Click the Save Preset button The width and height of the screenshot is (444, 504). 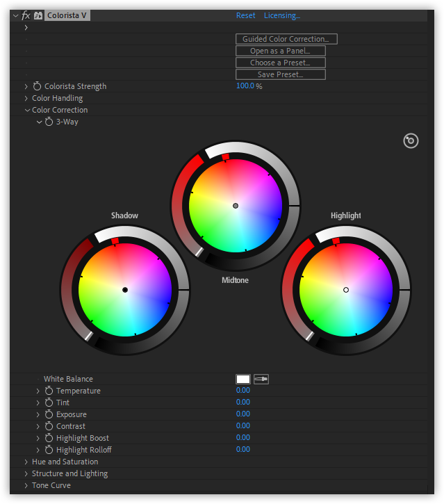click(281, 74)
